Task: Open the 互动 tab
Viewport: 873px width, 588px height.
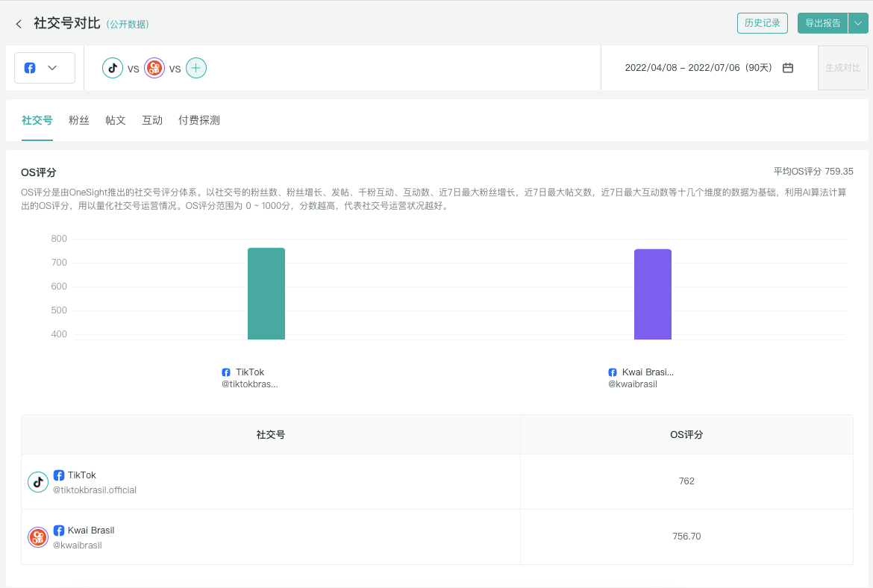Action: [152, 120]
